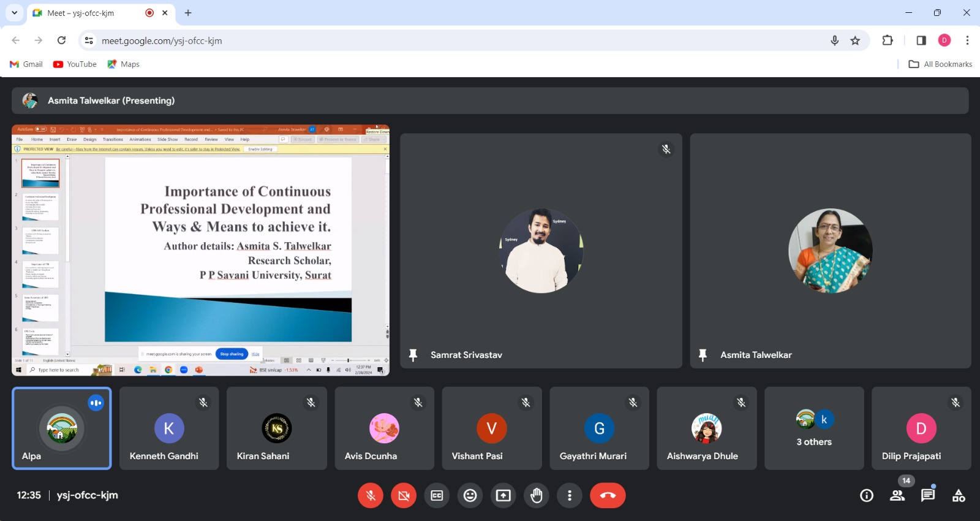Open more options three-dot menu
Screen dimensions: 980x521
pos(570,495)
